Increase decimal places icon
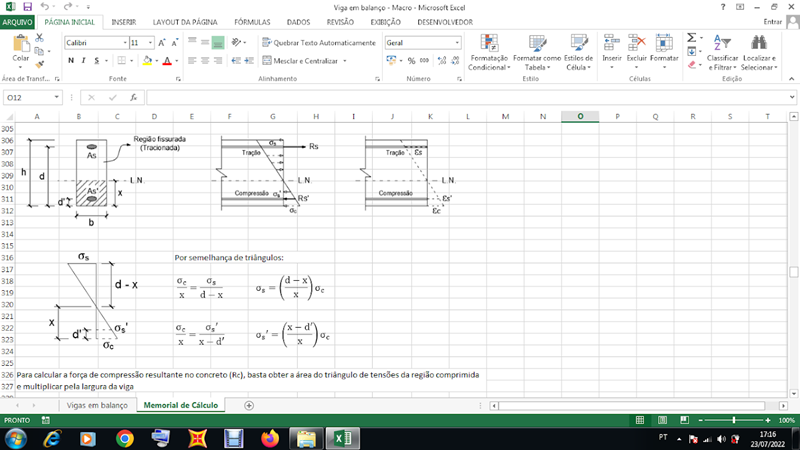The height and width of the screenshot is (450, 800). pos(442,61)
